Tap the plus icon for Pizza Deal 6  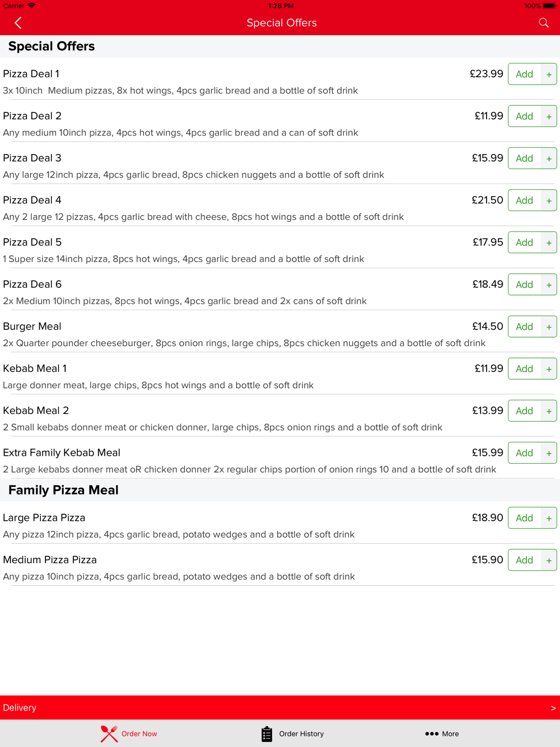point(549,284)
